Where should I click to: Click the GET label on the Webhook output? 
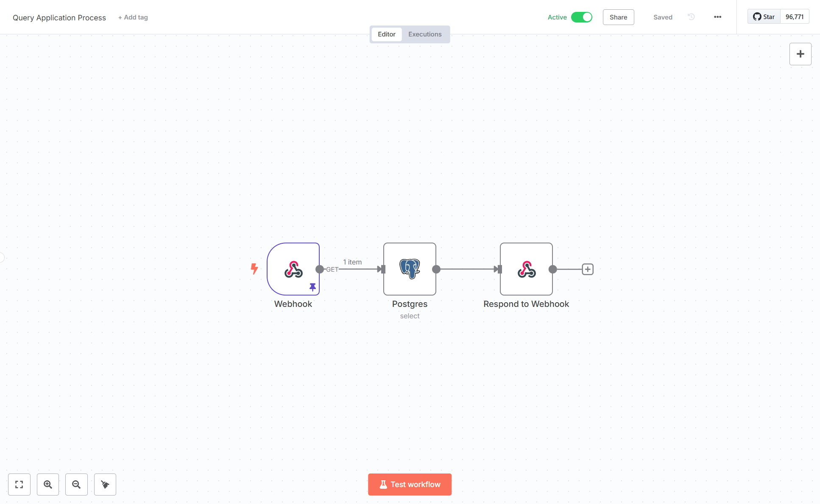point(332,269)
